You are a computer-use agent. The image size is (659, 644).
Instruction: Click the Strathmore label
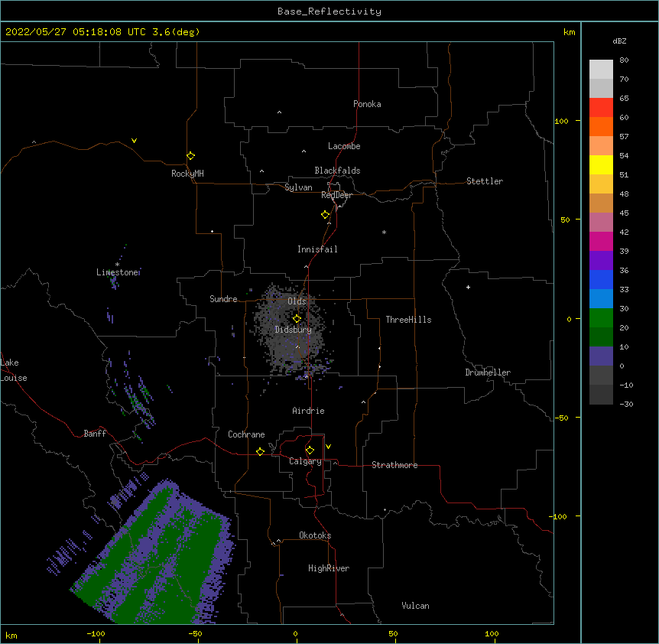tap(394, 465)
